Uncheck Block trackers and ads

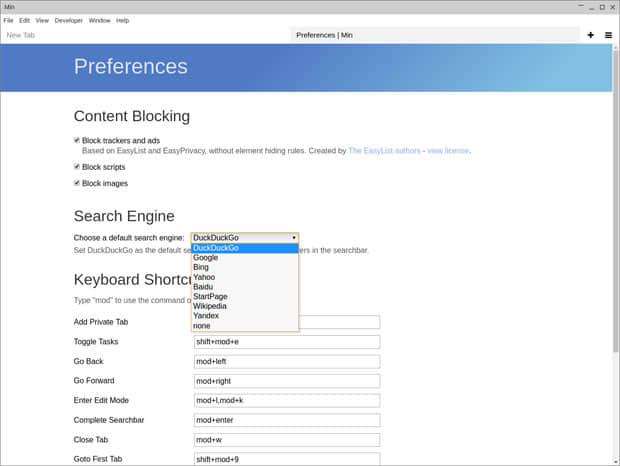click(x=77, y=140)
